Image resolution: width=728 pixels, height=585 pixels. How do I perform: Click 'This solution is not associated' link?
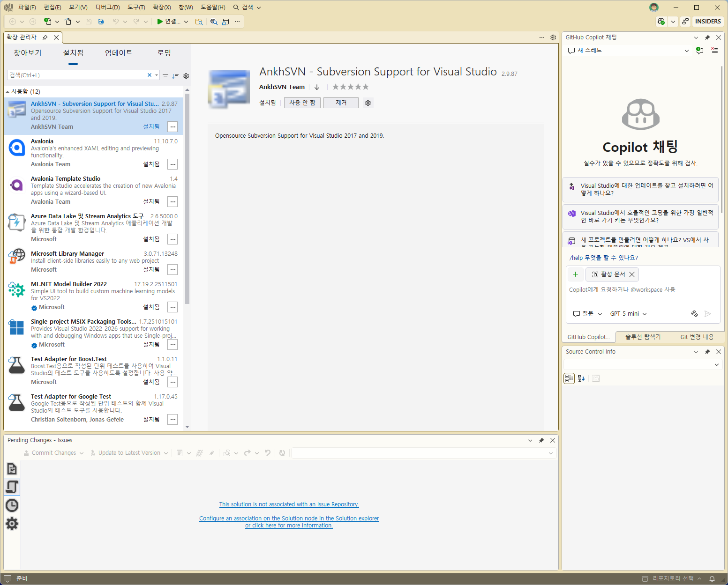[289, 504]
